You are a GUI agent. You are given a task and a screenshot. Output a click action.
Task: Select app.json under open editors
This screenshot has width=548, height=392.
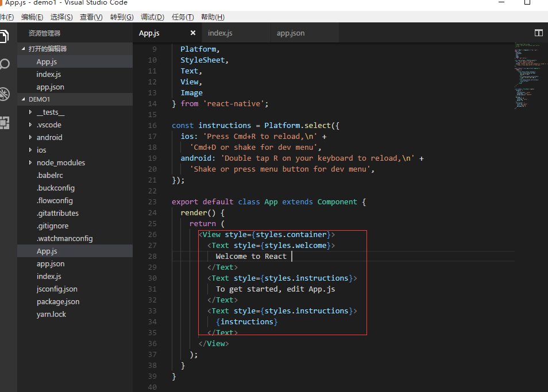[75, 87]
